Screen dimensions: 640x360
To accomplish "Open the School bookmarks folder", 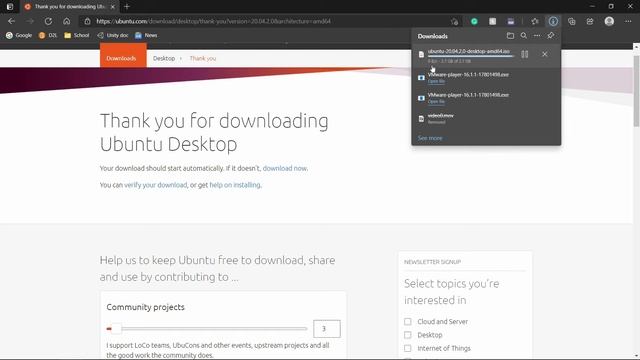I will click(77, 36).
